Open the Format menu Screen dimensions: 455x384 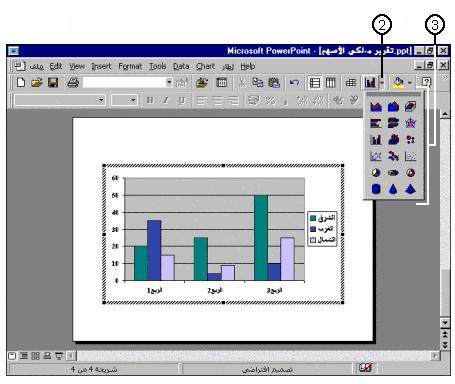click(130, 66)
